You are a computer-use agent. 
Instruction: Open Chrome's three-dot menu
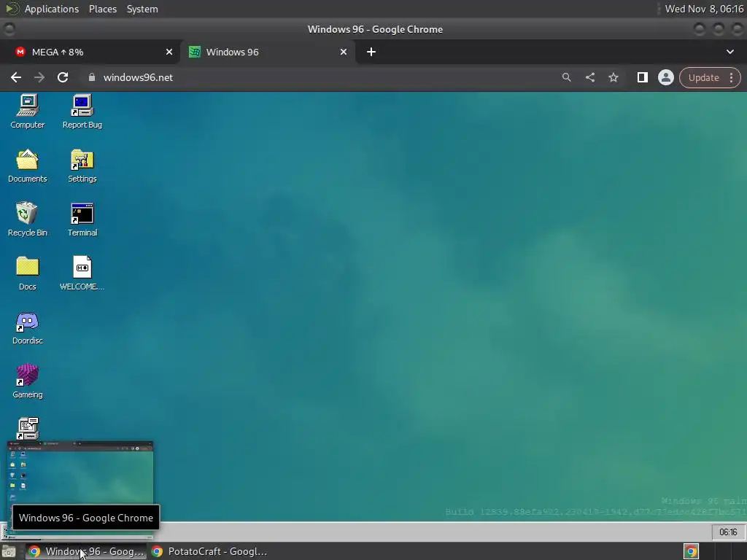pyautogui.click(x=731, y=77)
